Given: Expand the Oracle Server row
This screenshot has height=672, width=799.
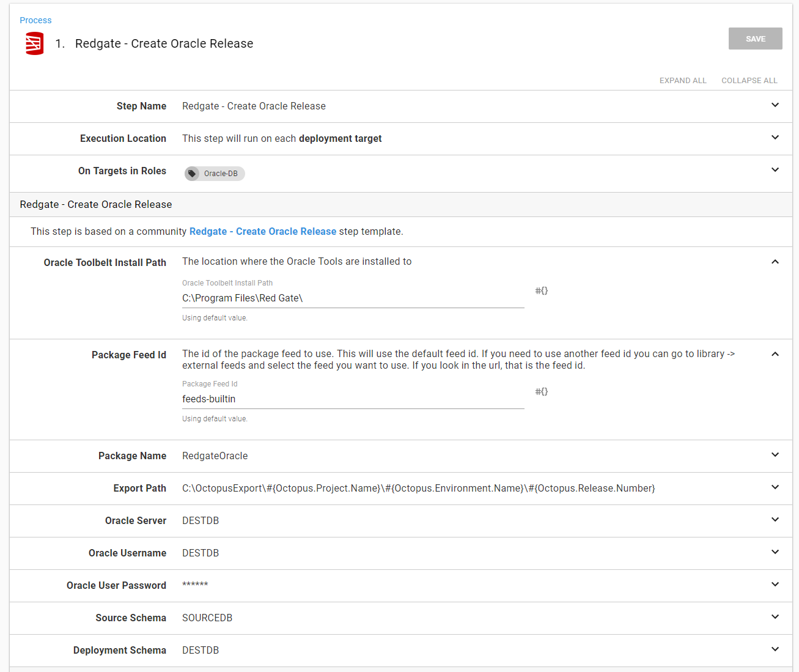Looking at the screenshot, I should point(775,520).
